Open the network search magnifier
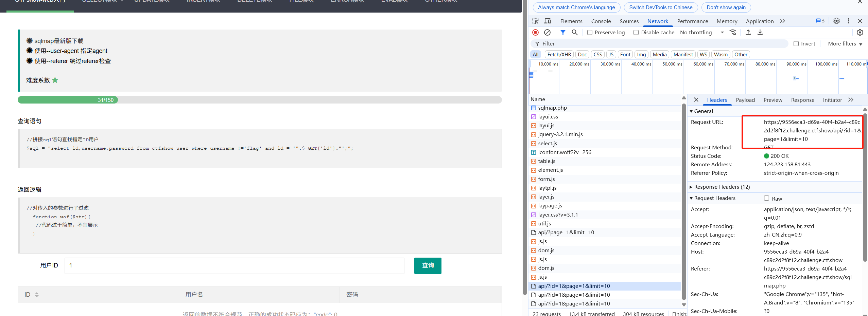This screenshot has width=868, height=316. pyautogui.click(x=575, y=32)
